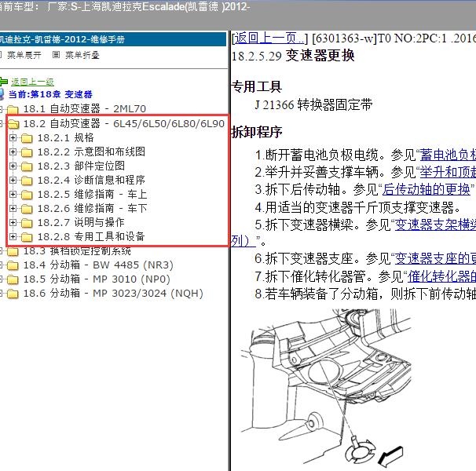Screen dimensions: 476x471
Task: Click the transmission removal diagram image
Action: [326, 389]
